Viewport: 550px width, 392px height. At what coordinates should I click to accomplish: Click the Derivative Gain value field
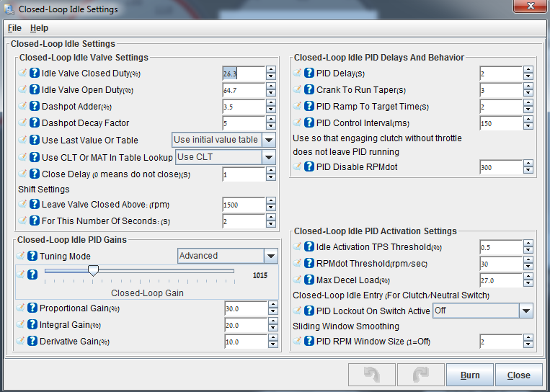click(x=247, y=342)
